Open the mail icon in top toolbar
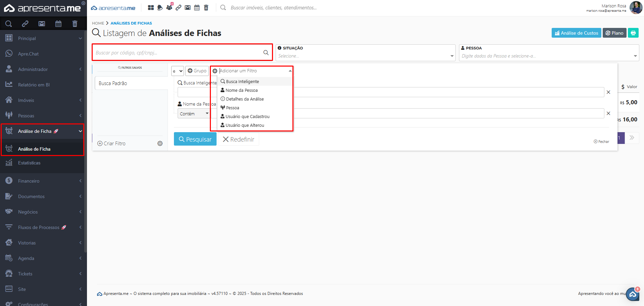Screen dimensions: 644x306 coord(188,7)
